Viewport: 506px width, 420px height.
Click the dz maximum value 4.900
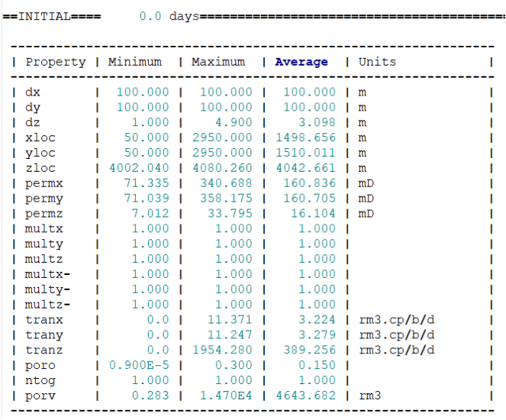(233, 122)
